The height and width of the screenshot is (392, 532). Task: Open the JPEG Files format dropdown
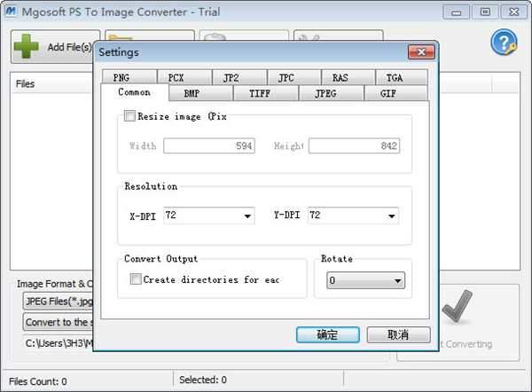(58, 301)
